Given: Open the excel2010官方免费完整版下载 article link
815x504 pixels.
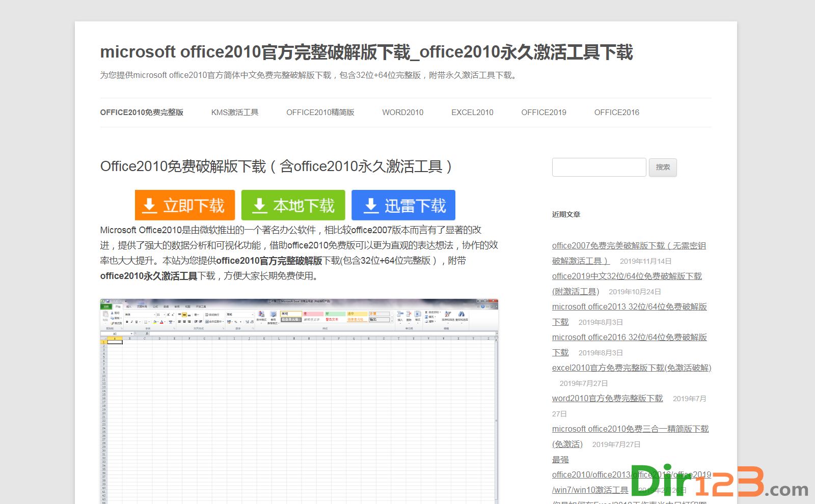Looking at the screenshot, I should tap(632, 368).
